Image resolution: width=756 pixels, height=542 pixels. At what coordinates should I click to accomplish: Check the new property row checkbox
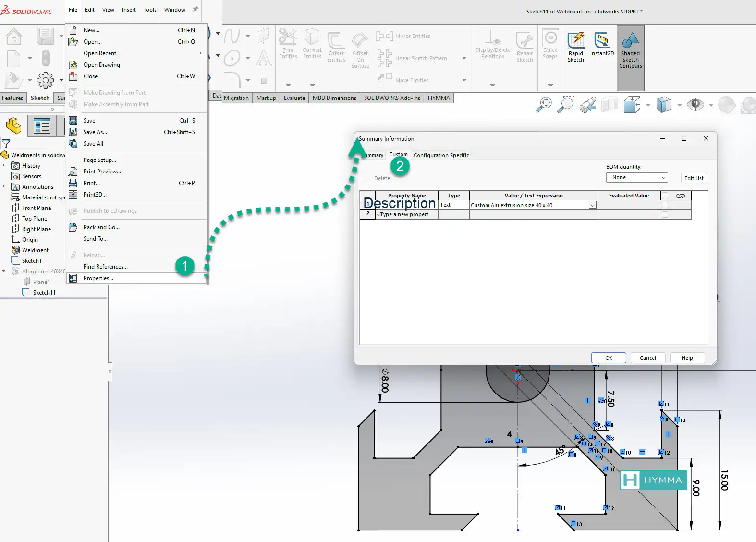[x=665, y=215]
